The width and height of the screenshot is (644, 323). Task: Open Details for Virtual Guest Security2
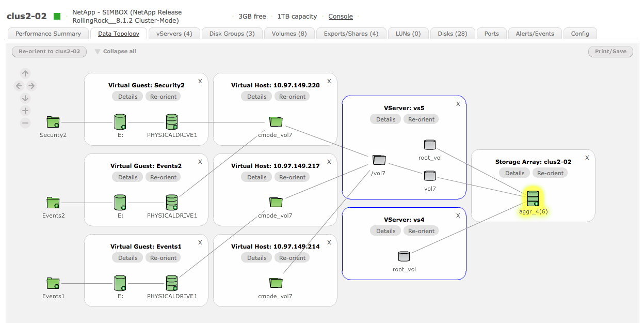127,97
